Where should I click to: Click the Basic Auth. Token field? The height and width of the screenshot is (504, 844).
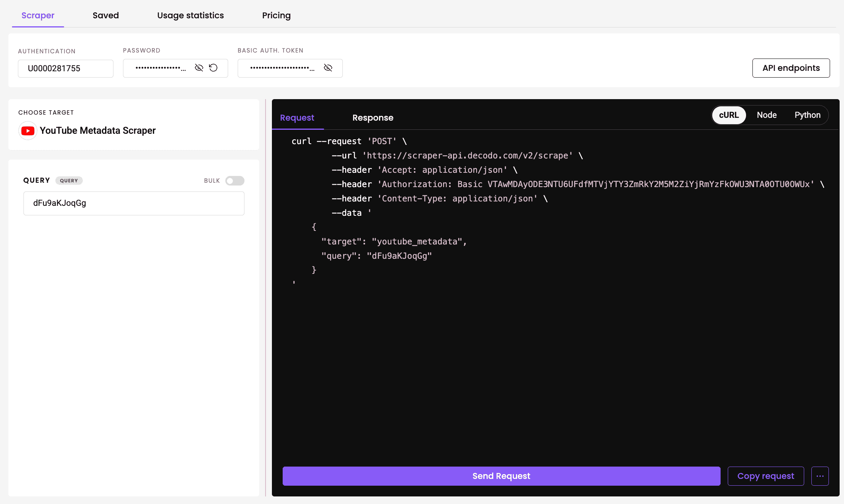click(290, 68)
